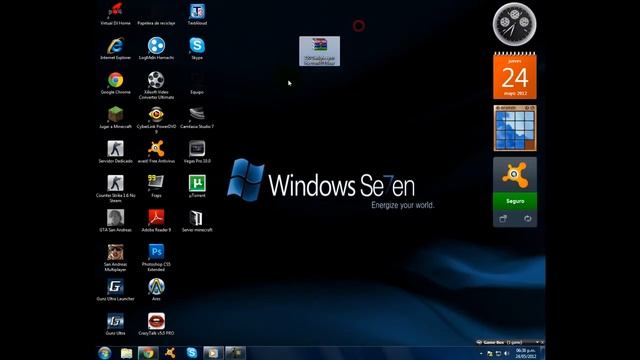
Task: Open the San Andreas Multiplayer shortcut
Action: (x=116, y=258)
